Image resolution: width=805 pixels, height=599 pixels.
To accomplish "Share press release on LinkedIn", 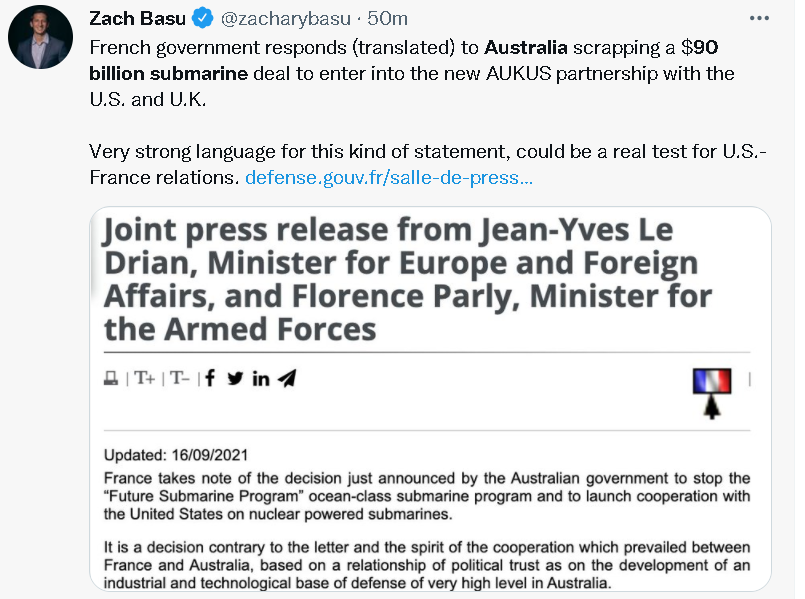I will [x=261, y=378].
